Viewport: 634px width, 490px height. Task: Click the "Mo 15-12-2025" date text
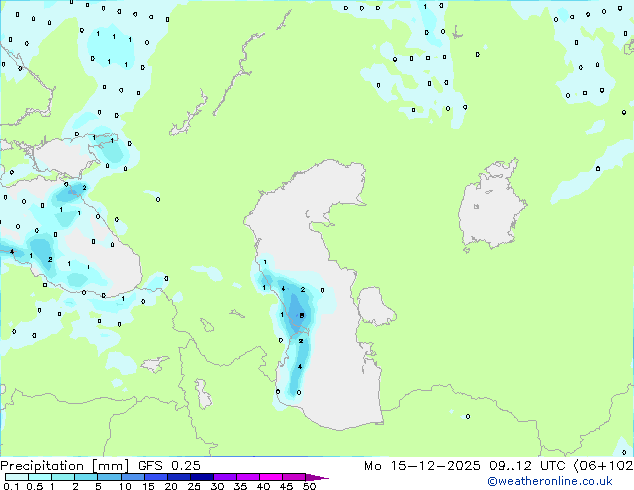(422, 466)
